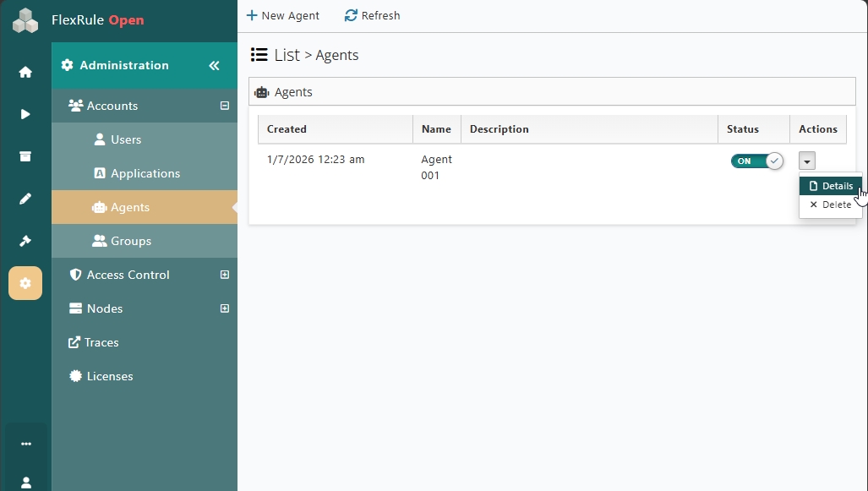This screenshot has height=491, width=868.
Task: Click the List bullet icon in breadcrumb
Action: (259, 54)
